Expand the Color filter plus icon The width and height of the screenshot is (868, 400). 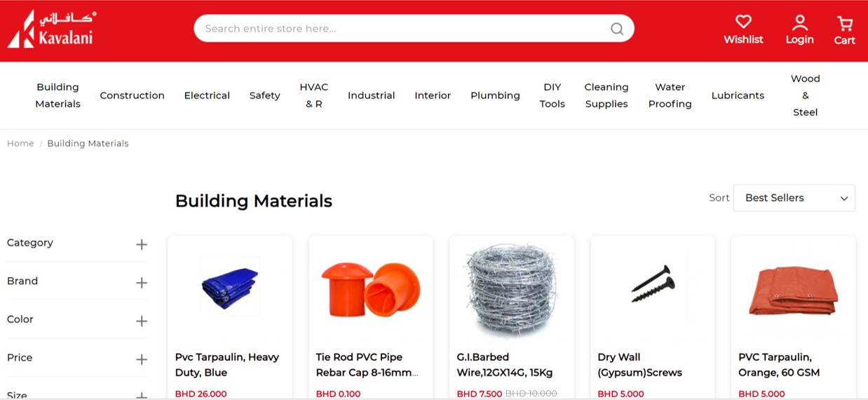(142, 321)
